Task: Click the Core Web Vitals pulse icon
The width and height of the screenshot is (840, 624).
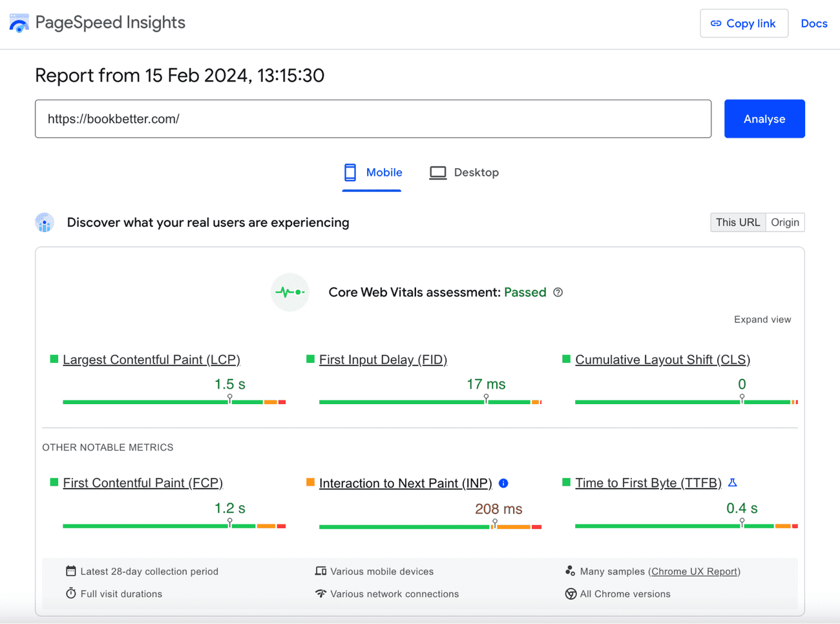Action: (289, 292)
